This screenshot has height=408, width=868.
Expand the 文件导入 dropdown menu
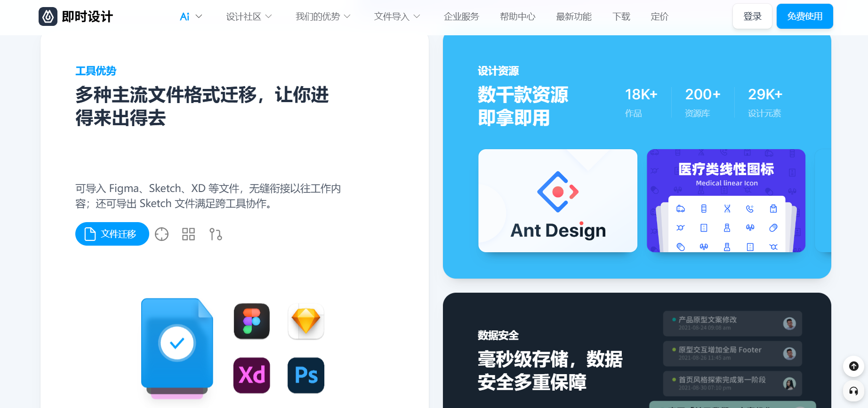coord(397,16)
